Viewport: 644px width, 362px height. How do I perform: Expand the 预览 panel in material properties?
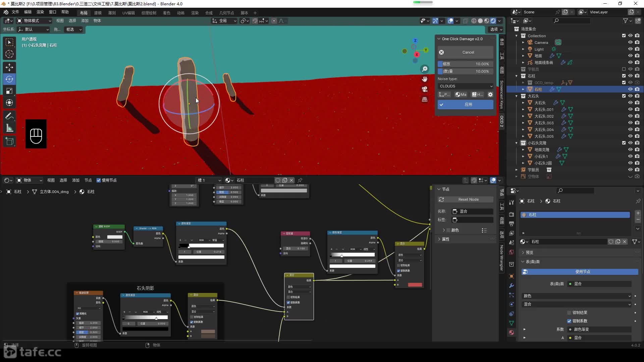[x=529, y=253]
